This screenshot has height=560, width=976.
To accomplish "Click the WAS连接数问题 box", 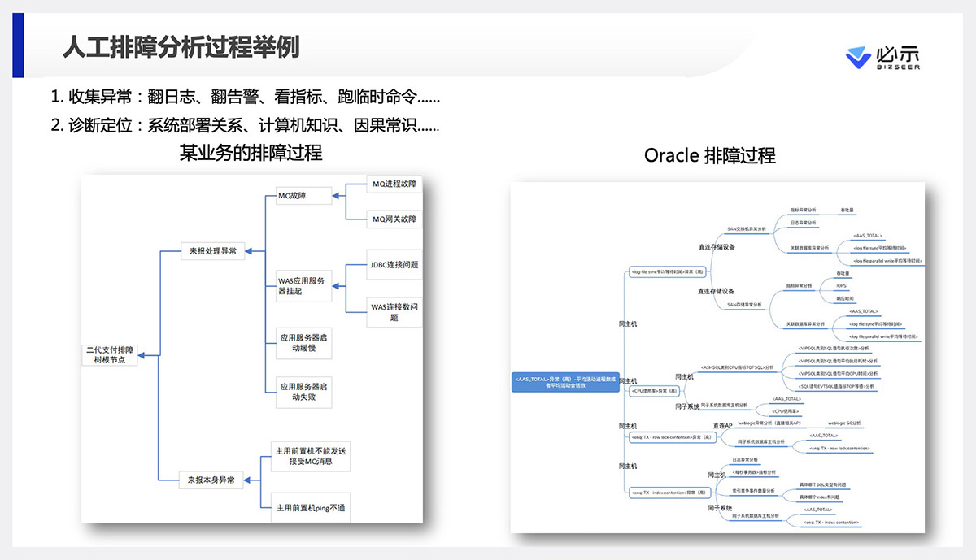I will pos(394,312).
